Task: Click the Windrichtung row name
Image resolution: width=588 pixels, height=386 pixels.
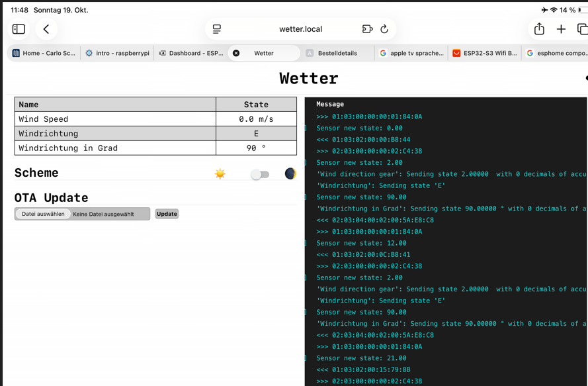Action: (48, 134)
